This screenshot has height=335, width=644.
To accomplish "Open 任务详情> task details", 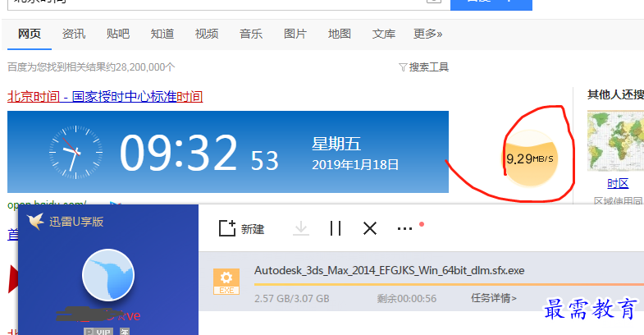I will point(494,298).
